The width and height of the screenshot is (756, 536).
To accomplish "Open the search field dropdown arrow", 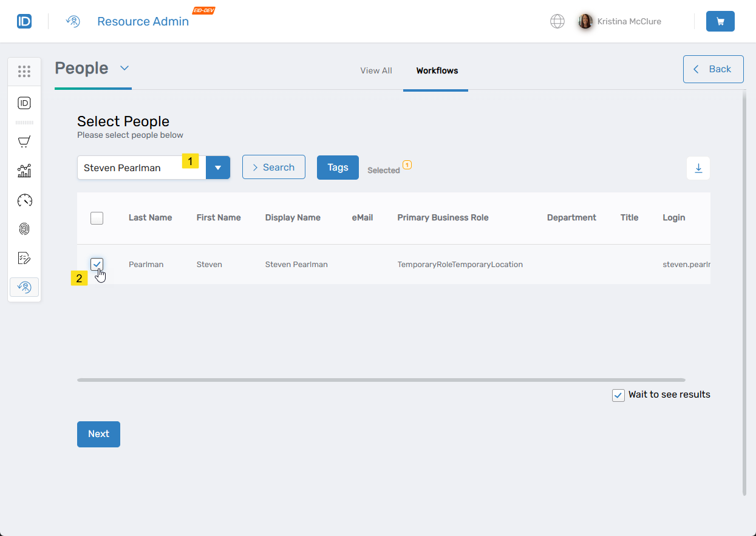I will click(x=218, y=168).
